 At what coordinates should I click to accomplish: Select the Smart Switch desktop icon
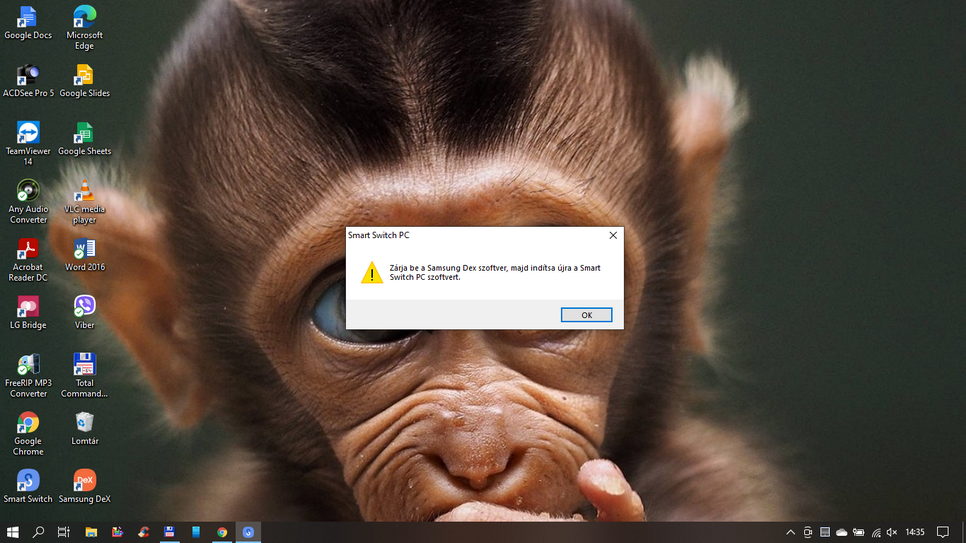click(28, 486)
